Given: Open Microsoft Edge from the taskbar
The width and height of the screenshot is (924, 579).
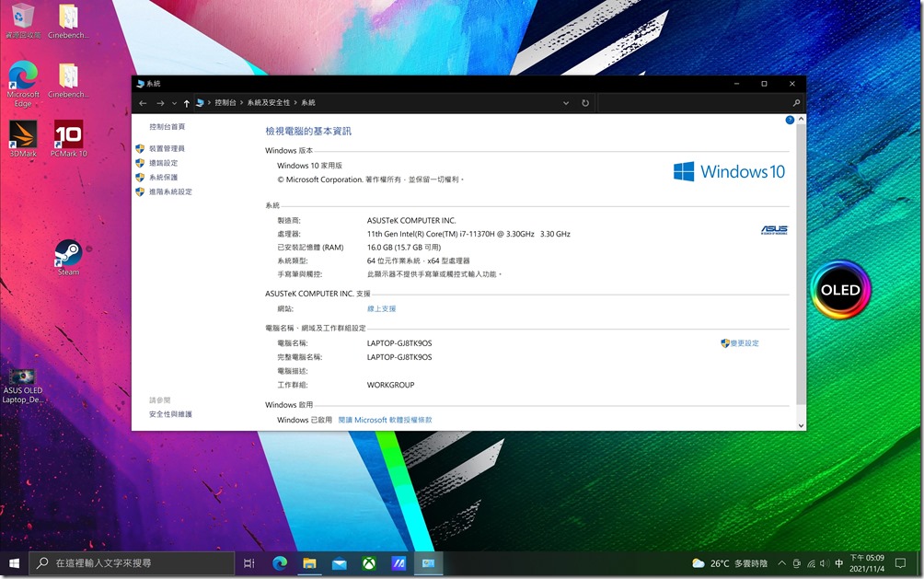Looking at the screenshot, I should 278,562.
